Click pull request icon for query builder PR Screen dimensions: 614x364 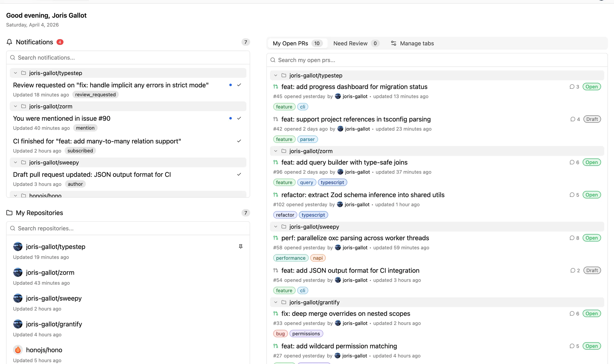[x=276, y=162]
